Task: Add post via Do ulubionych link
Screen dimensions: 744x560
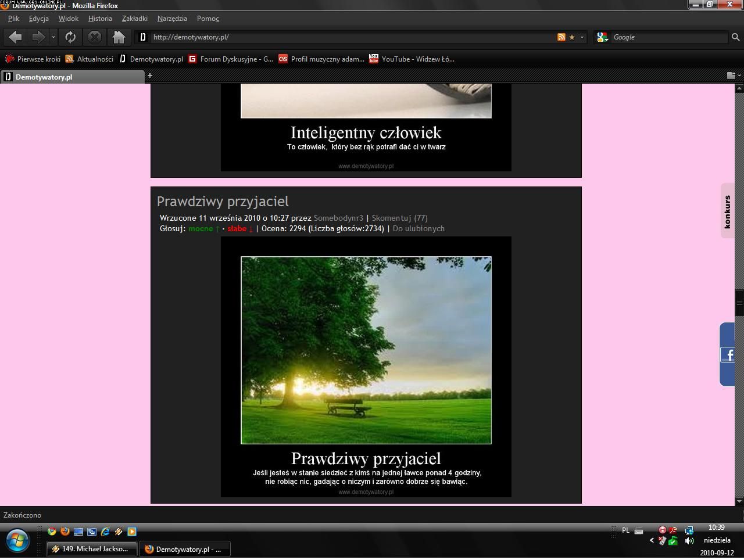Action: point(419,229)
